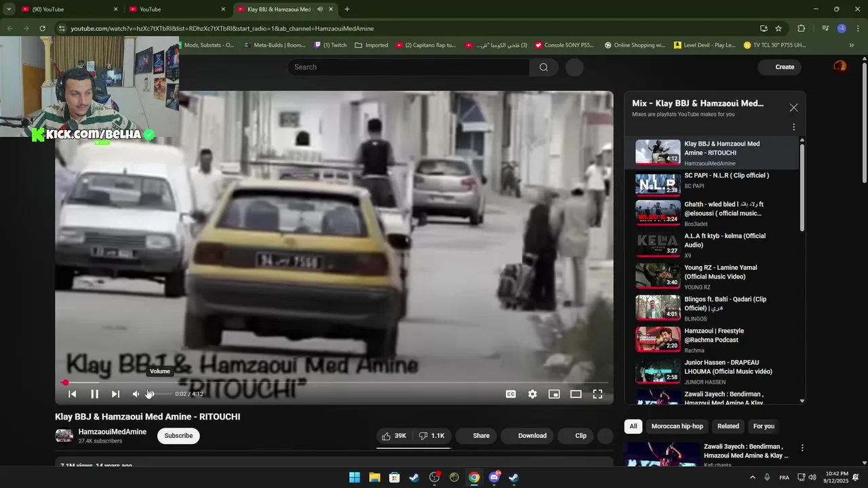Viewport: 868px width, 488px height.
Task: Open a new browser tab
Action: coord(347,9)
